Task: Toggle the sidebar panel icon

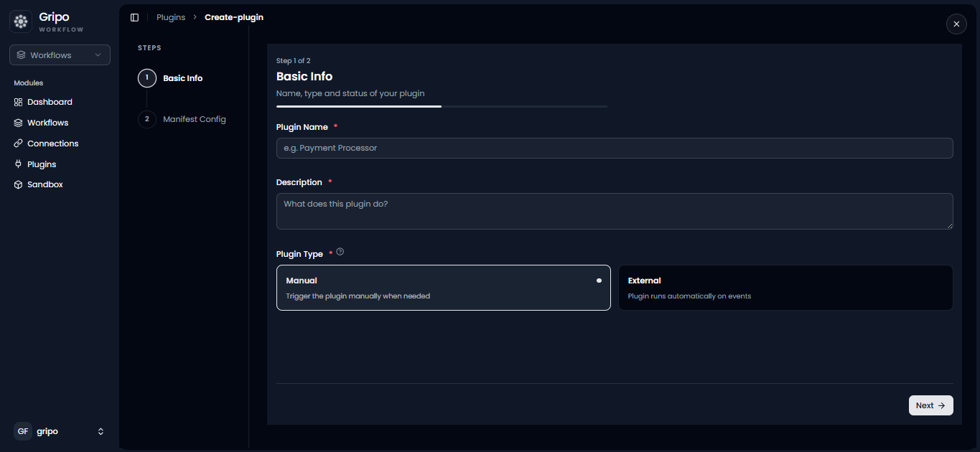Action: coord(134,17)
